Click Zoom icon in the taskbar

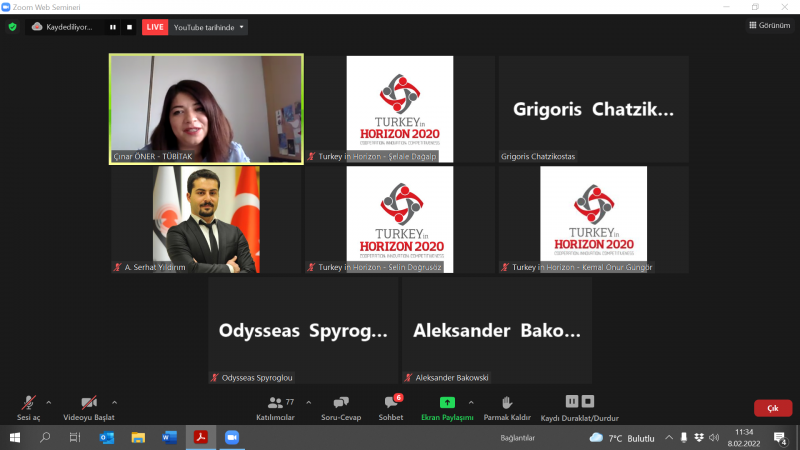pyautogui.click(x=232, y=438)
